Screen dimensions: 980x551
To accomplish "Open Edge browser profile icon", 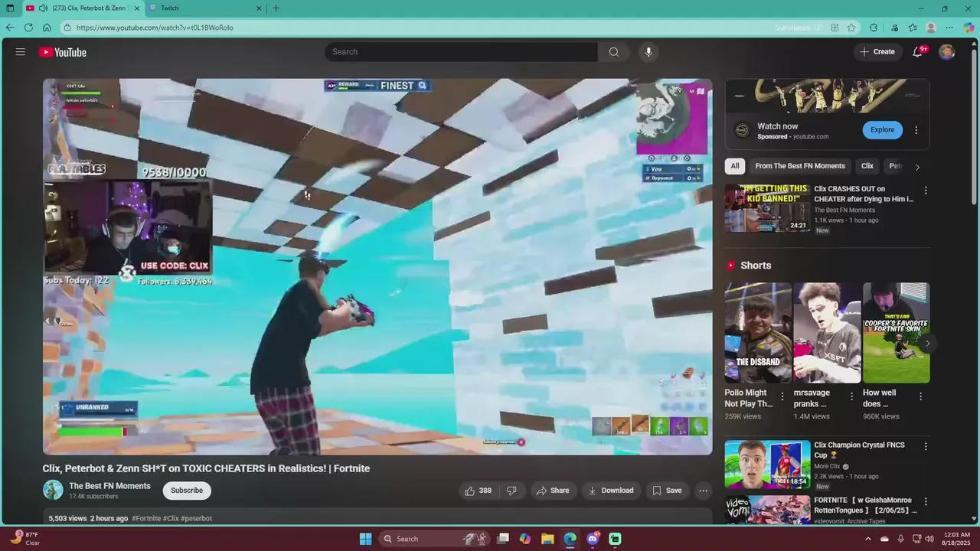I will 931,28.
